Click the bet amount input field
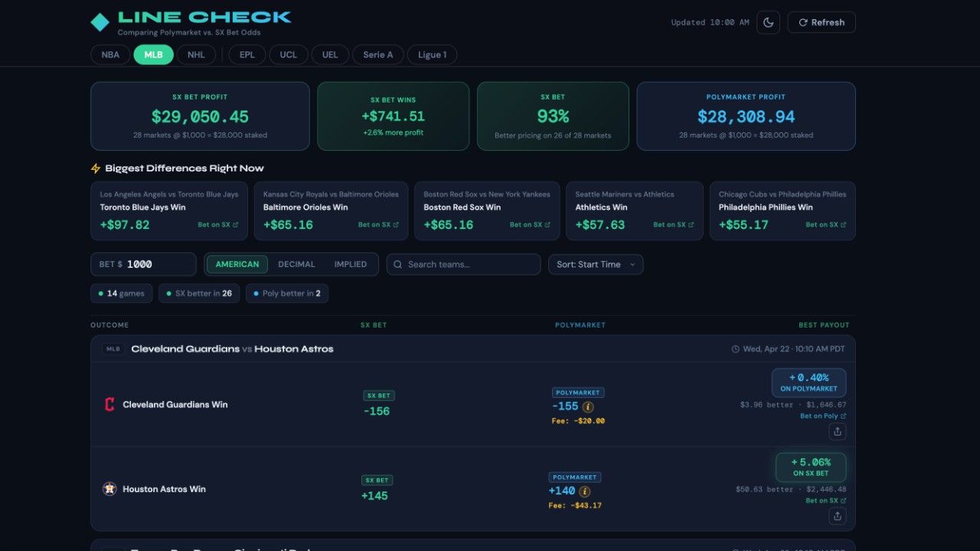This screenshot has height=551, width=980. [143, 264]
